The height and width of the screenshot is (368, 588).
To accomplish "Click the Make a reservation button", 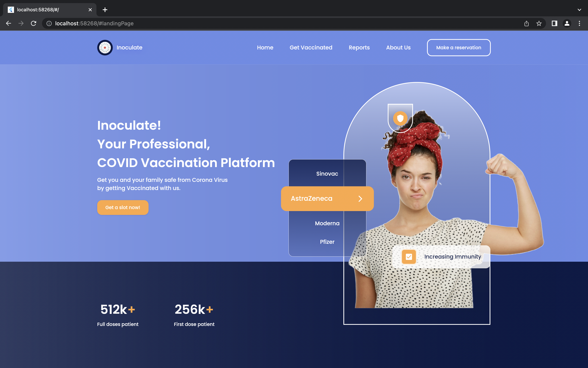I will pyautogui.click(x=459, y=48).
